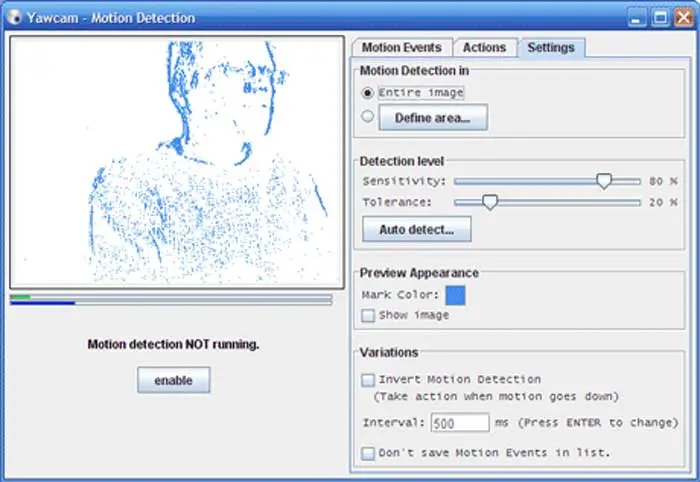Click the Motion detection NOT running text
This screenshot has height=482, width=700.
point(173,345)
